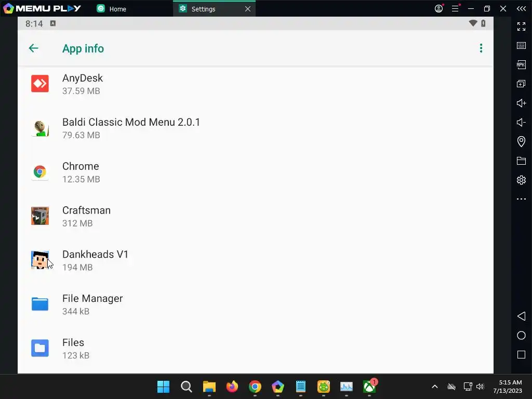Decrease volume with MEmu volume down icon

pyautogui.click(x=521, y=122)
